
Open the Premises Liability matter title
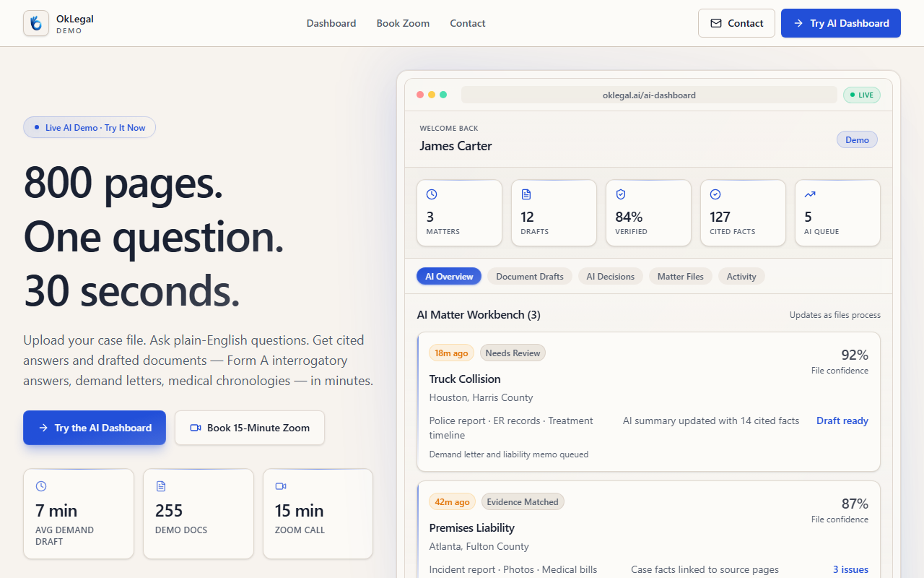472,527
